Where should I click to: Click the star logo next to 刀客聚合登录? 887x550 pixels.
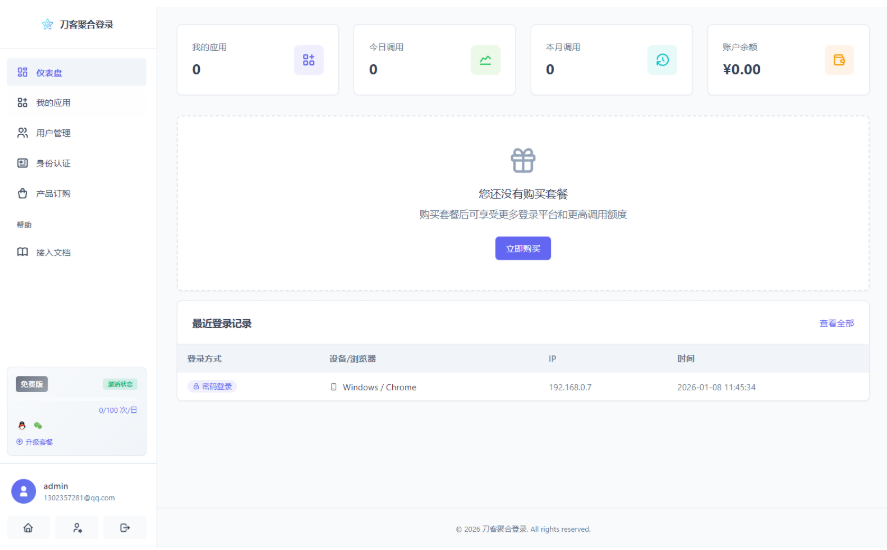(47, 24)
